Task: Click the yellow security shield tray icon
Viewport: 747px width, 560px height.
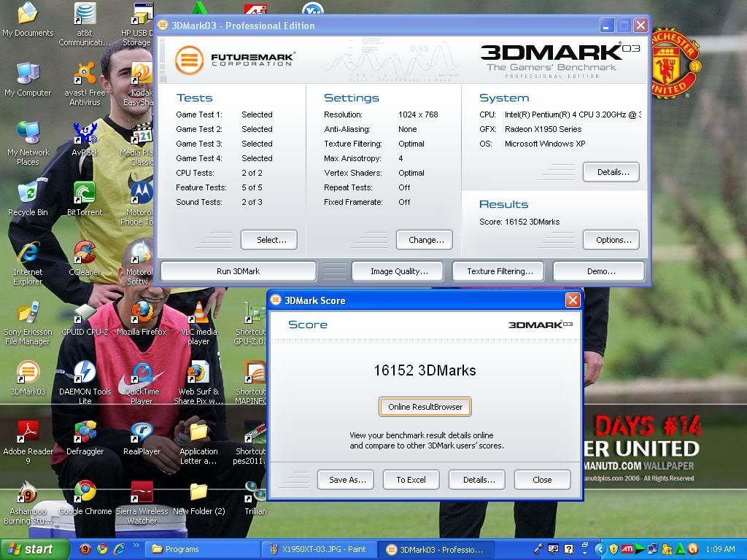Action: tap(614, 549)
